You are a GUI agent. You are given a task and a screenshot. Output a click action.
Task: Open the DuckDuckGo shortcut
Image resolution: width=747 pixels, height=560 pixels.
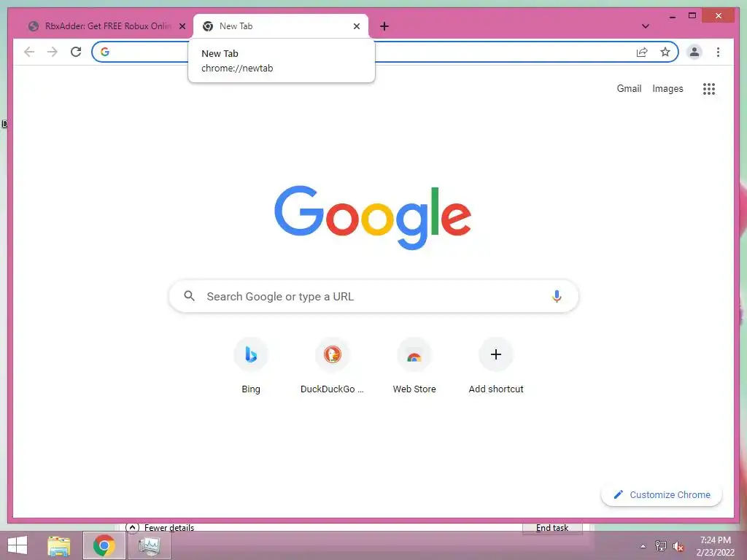pyautogui.click(x=332, y=367)
